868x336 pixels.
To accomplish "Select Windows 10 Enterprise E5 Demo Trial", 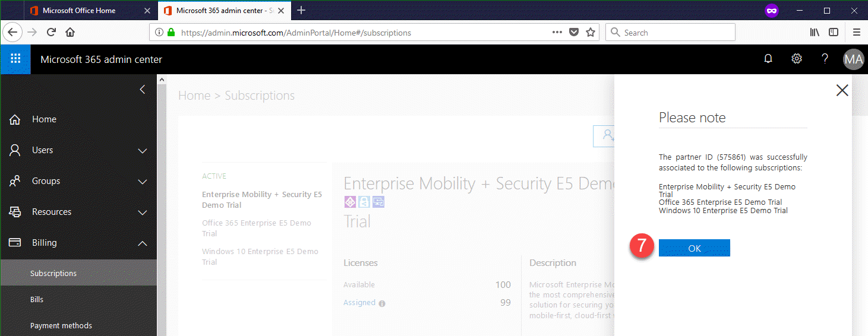I will (x=260, y=256).
